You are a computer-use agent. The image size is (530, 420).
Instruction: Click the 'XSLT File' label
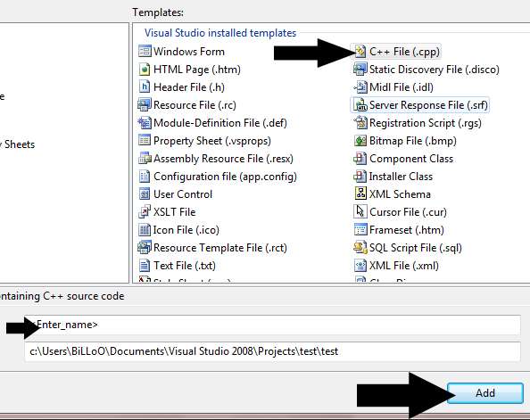click(x=174, y=212)
